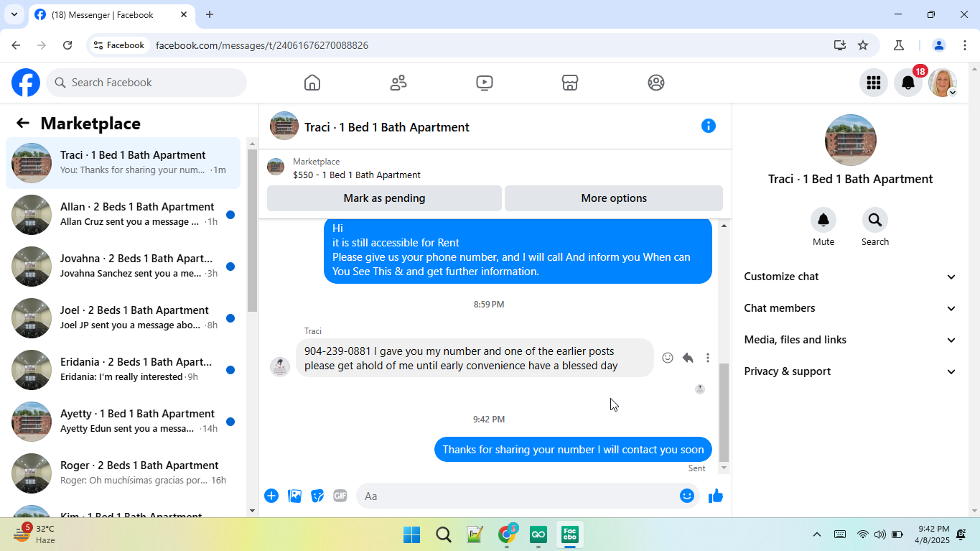Open the Facebook app in taskbar
The width and height of the screenshot is (980, 551).
point(570,534)
